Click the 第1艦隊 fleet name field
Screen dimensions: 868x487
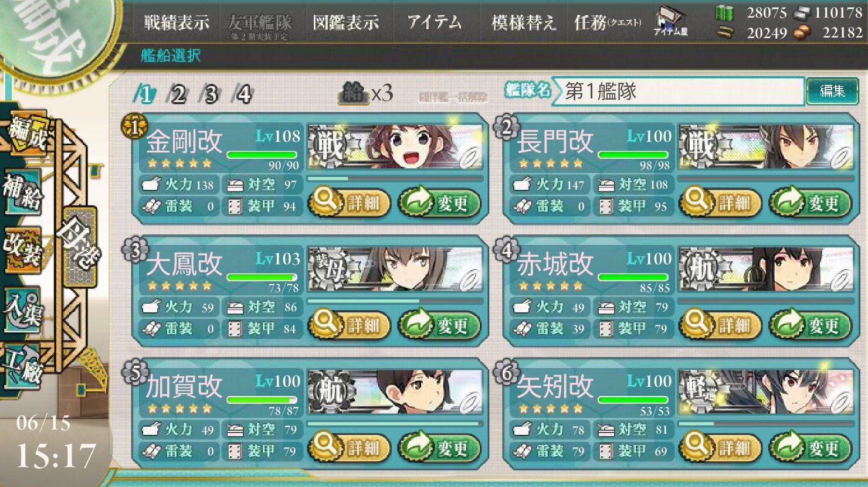click(x=677, y=91)
